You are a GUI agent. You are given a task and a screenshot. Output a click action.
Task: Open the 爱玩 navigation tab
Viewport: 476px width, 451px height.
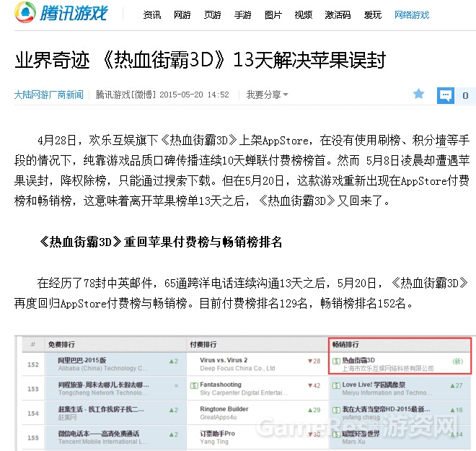(373, 15)
